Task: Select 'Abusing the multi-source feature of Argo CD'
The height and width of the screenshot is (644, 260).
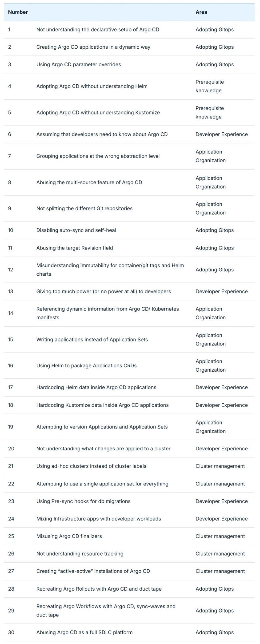Action: pyautogui.click(x=89, y=182)
